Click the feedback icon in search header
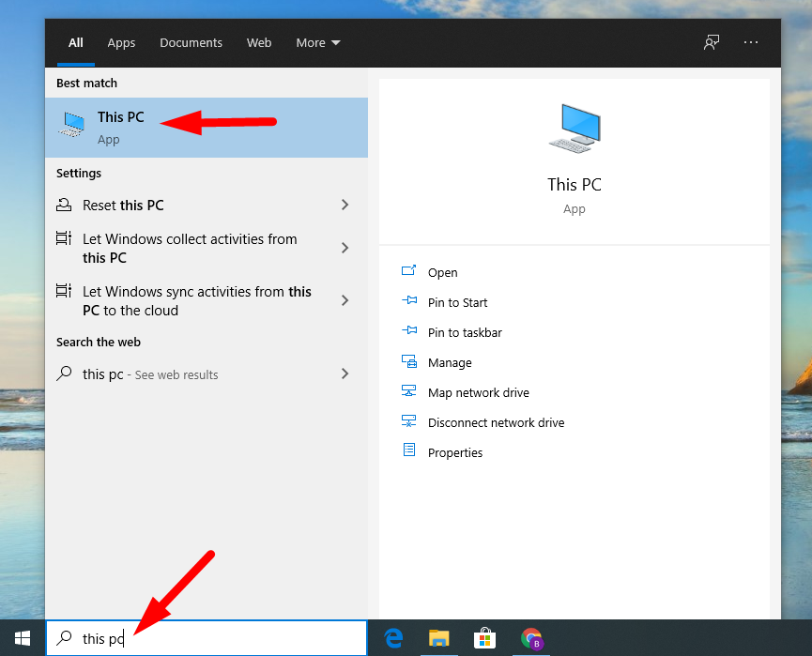This screenshot has width=812, height=656. point(712,42)
